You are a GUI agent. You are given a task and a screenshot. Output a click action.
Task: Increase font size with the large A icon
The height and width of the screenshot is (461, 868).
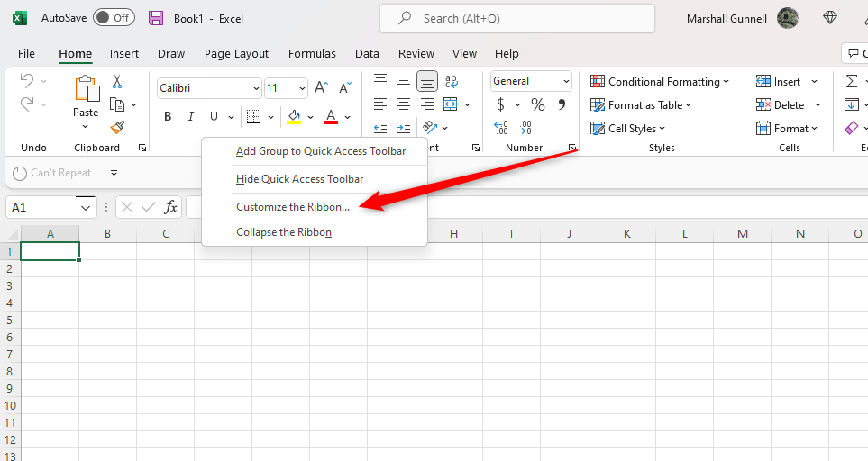pos(322,87)
